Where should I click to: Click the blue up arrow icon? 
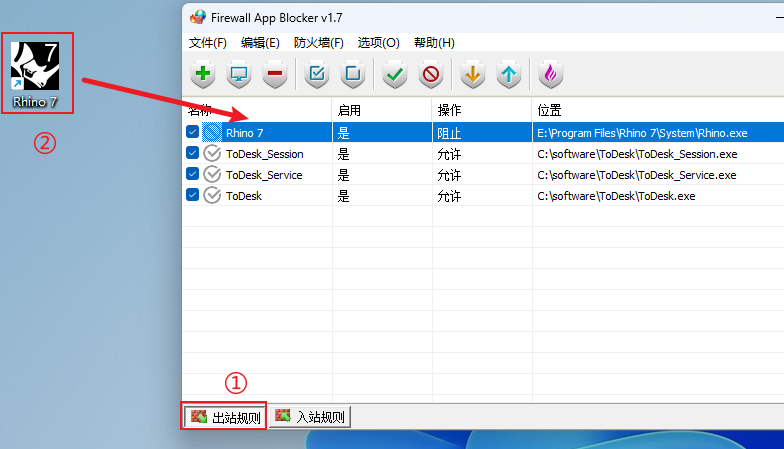point(509,74)
